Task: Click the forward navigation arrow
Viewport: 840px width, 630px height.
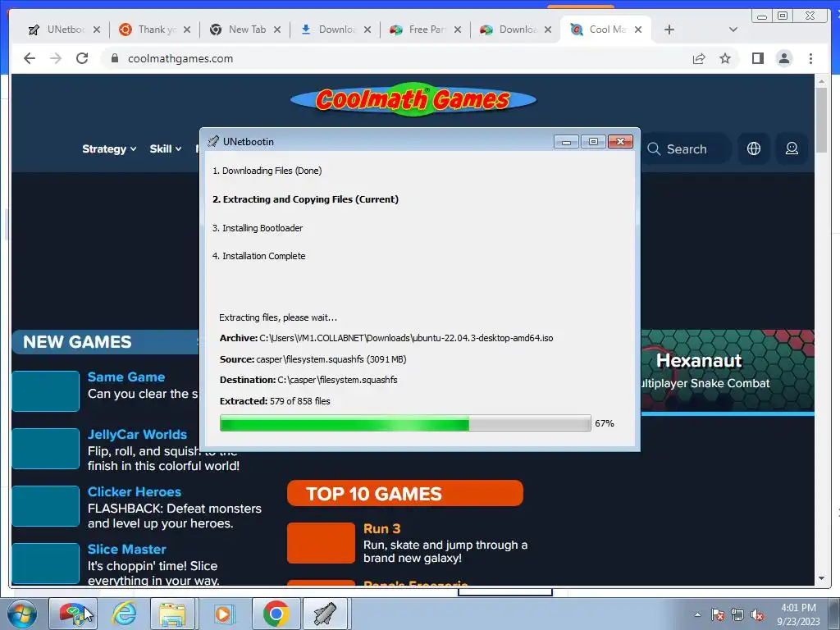Action: tap(56, 58)
